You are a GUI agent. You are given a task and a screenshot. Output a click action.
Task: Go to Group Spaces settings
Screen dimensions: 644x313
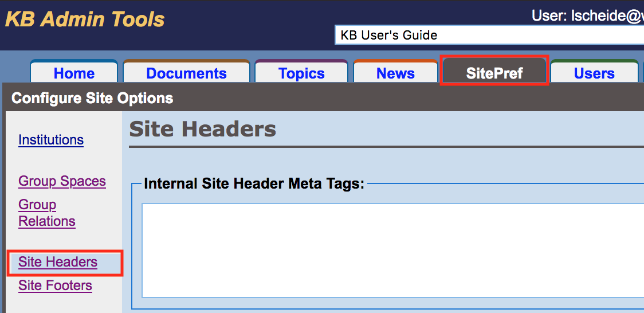pos(62,181)
